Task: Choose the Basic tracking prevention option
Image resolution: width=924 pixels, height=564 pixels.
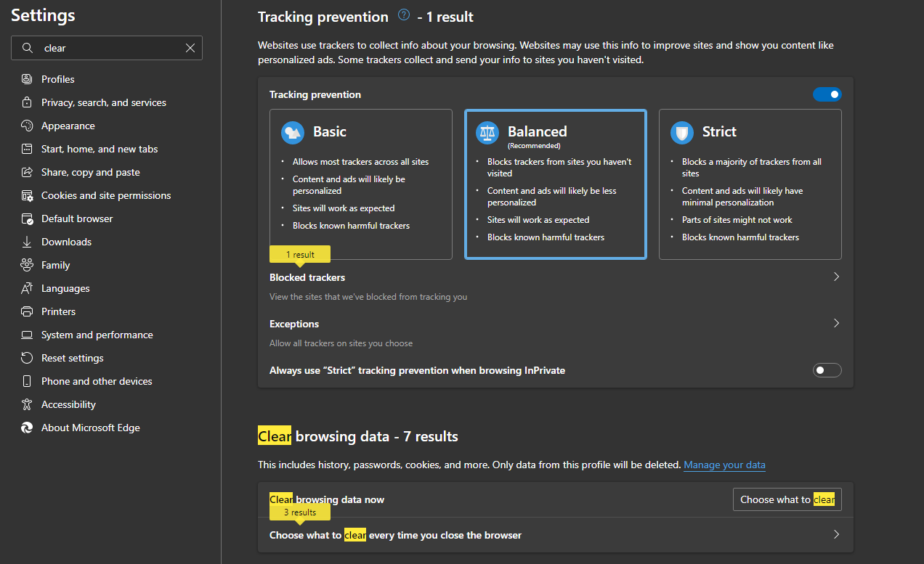Action: coord(360,184)
